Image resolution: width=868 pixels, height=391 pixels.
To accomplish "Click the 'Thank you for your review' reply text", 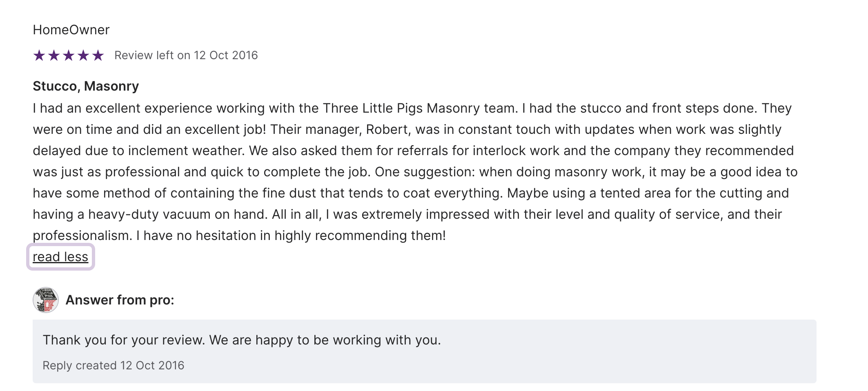I will coord(242,340).
